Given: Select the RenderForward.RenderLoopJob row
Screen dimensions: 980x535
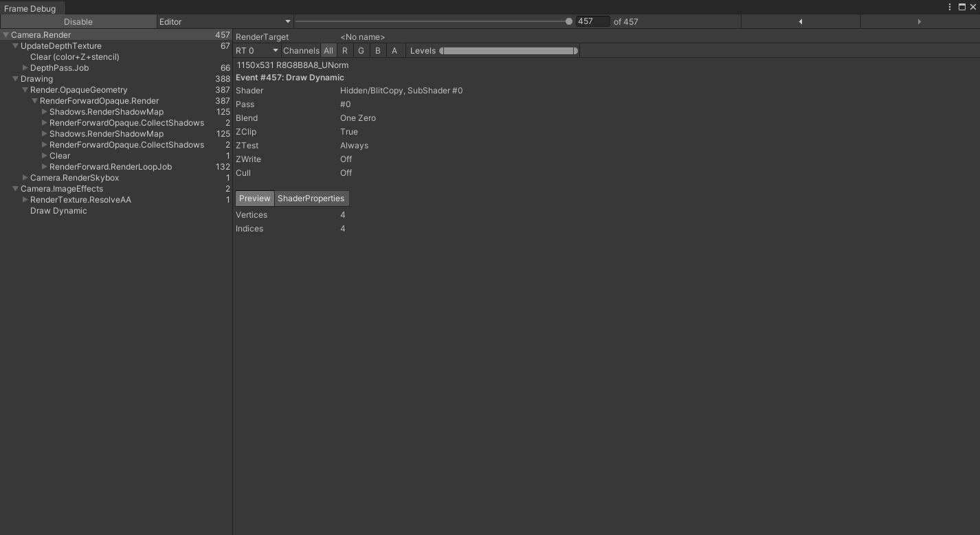Looking at the screenshot, I should tap(116, 167).
